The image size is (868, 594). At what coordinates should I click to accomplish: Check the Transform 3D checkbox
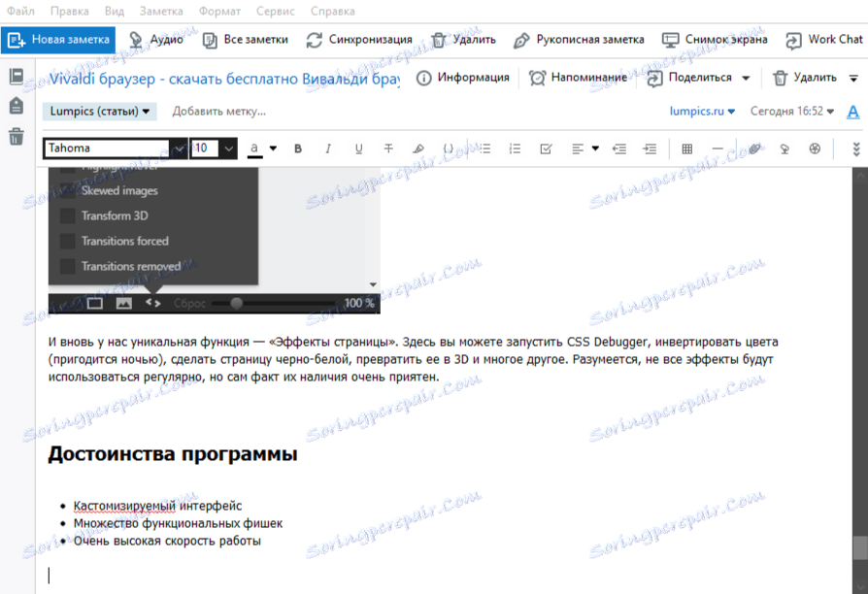[x=67, y=215]
